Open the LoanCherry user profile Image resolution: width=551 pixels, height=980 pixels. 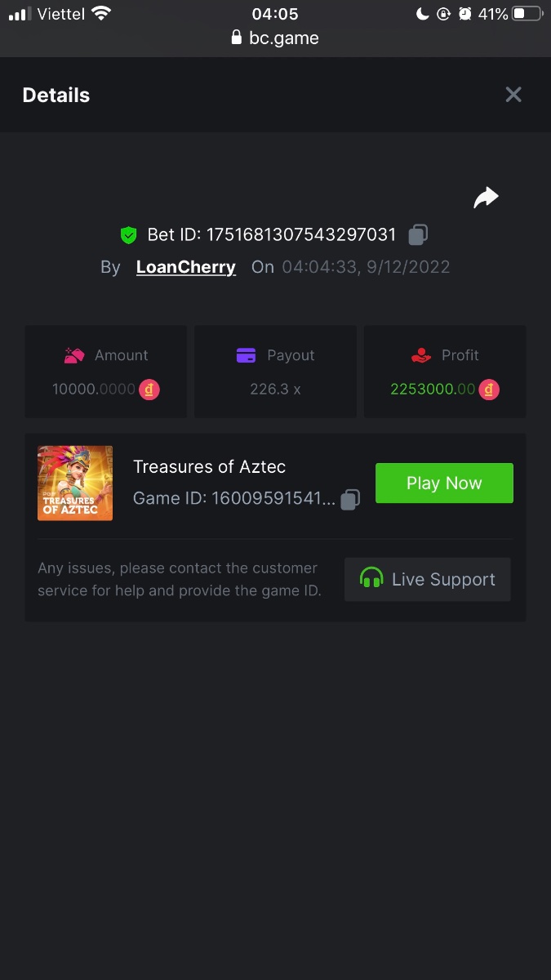pos(186,267)
